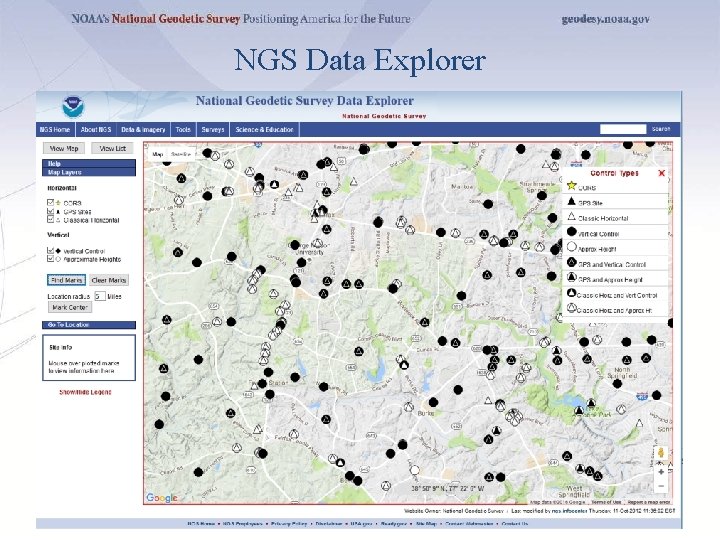This screenshot has width=720, height=540.
Task: Click the CORS star icon in Map Layers
Action: (x=58, y=202)
